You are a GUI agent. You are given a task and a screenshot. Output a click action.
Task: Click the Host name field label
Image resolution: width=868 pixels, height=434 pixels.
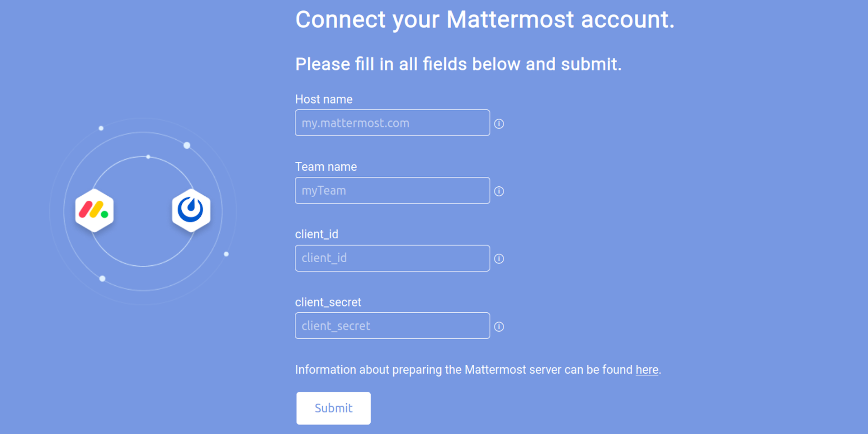coord(324,99)
